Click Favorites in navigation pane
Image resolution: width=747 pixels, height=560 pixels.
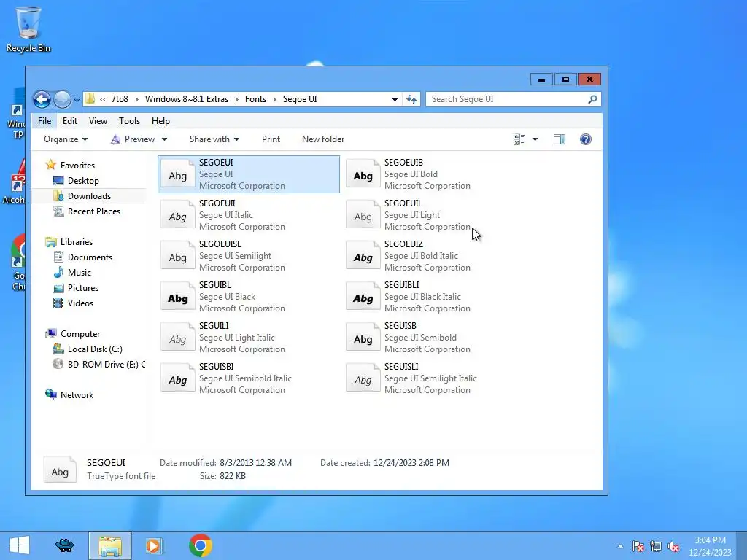pos(70,166)
